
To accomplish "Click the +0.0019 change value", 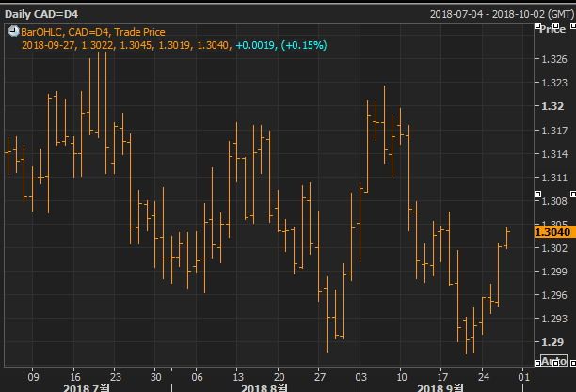I will click(x=255, y=45).
